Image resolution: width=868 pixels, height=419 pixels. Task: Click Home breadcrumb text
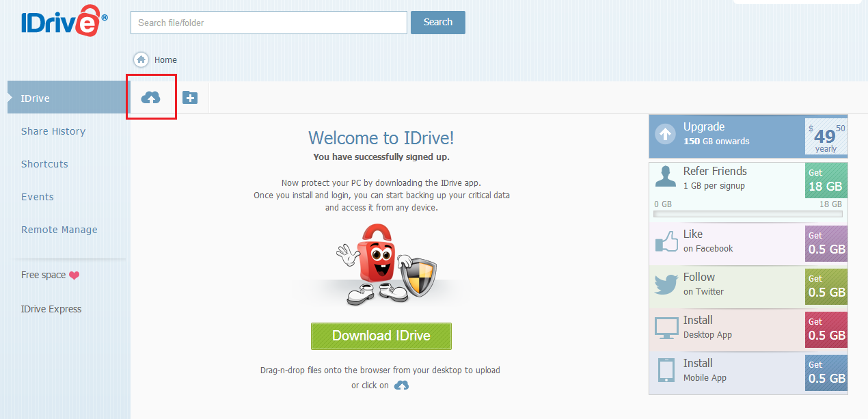pyautogui.click(x=165, y=60)
